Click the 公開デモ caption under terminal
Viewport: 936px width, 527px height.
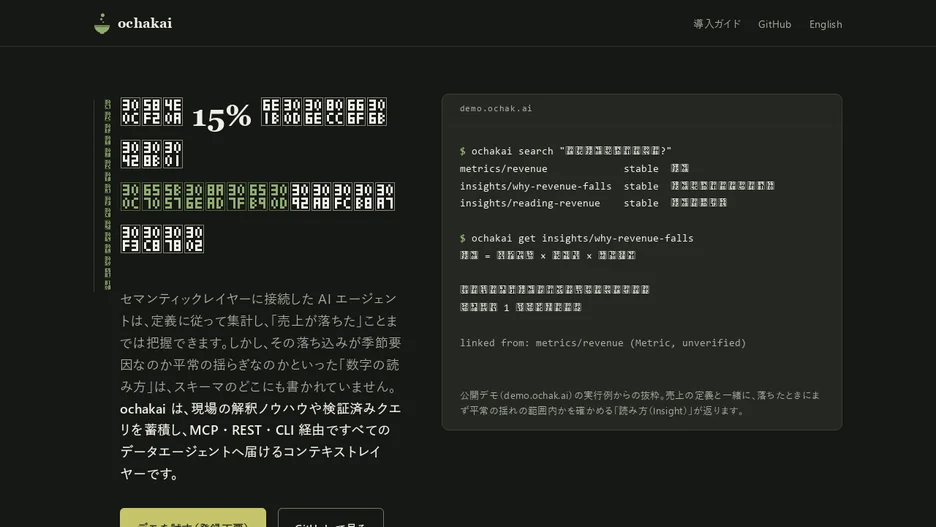(x=640, y=403)
